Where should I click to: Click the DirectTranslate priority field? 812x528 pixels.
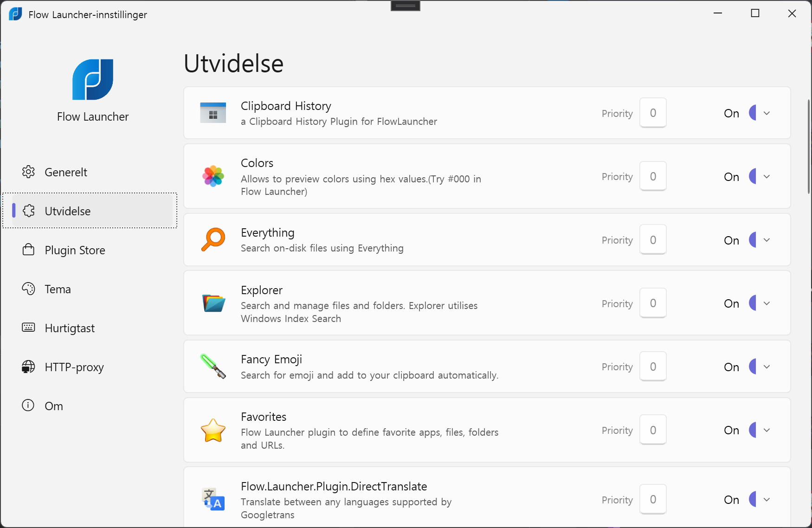pos(653,500)
